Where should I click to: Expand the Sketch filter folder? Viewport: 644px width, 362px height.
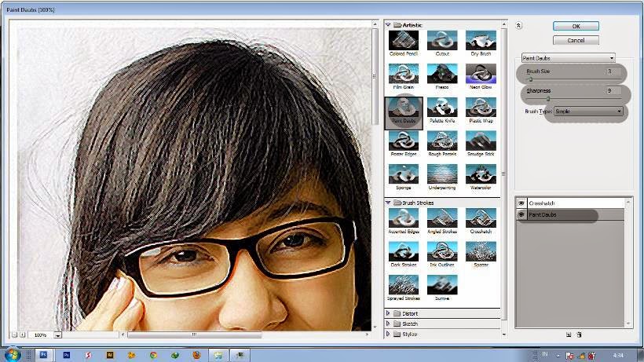click(388, 324)
